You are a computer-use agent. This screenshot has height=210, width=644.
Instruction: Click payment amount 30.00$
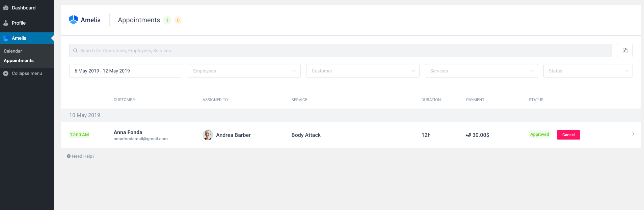click(481, 135)
